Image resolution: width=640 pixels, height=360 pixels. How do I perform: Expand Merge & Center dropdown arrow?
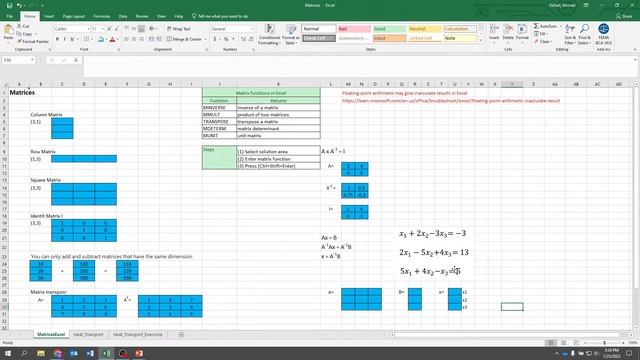point(205,39)
